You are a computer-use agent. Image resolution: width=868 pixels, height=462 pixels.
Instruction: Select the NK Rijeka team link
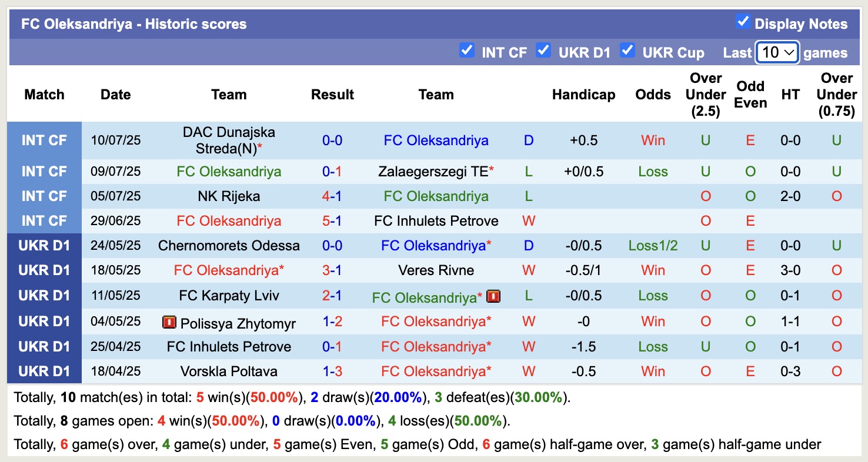pyautogui.click(x=229, y=196)
